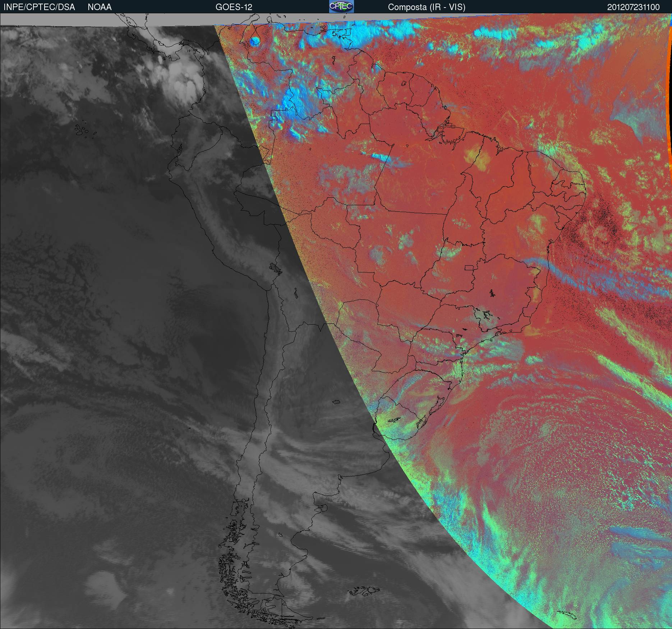Click the GOES-12 satellite label
Screen dimensions: 672x629
[x=234, y=7]
